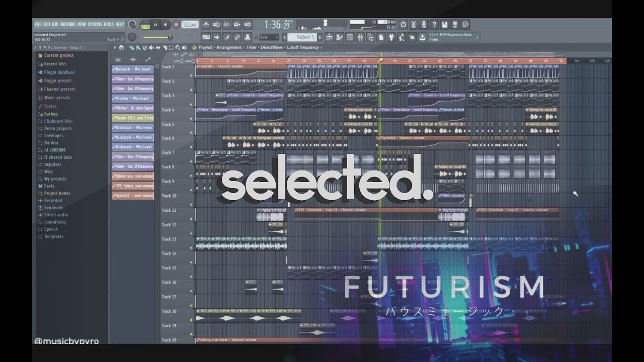Viewport: 644px width, 362px height.
Task: Toggle recording countdown 3-2-1 button
Action: [227, 25]
